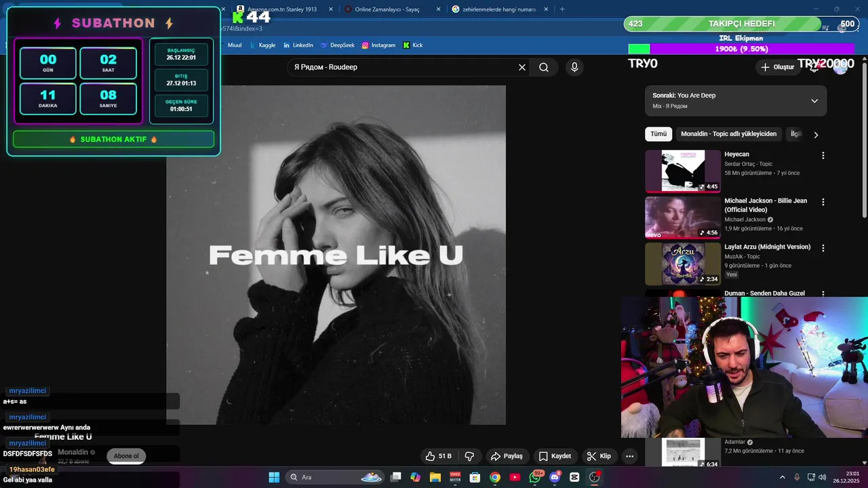This screenshot has height=488, width=868.
Task: Open Microsoft Store taskbar icon
Action: pos(475,477)
